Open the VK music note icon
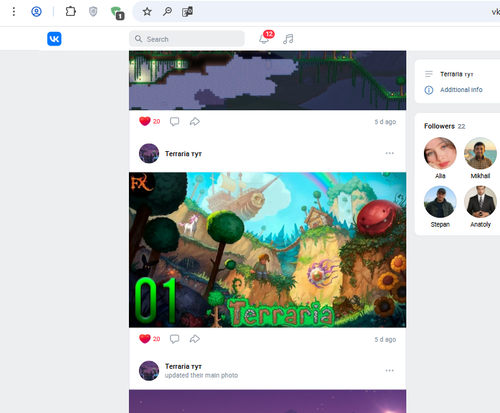Viewport: 500px width, 413px height. [x=288, y=39]
